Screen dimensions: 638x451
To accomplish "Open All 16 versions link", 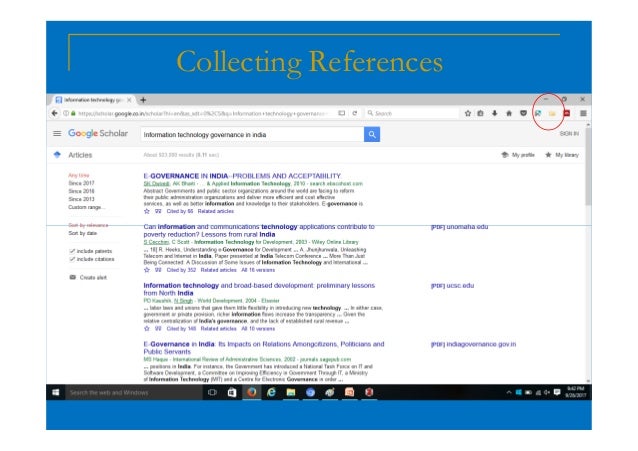I will [x=258, y=270].
